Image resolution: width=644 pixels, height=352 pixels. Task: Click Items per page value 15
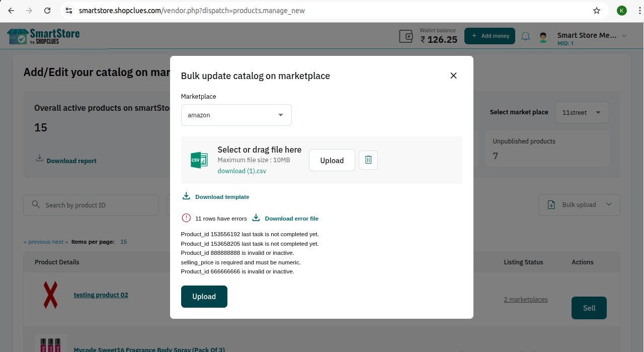pyautogui.click(x=123, y=242)
